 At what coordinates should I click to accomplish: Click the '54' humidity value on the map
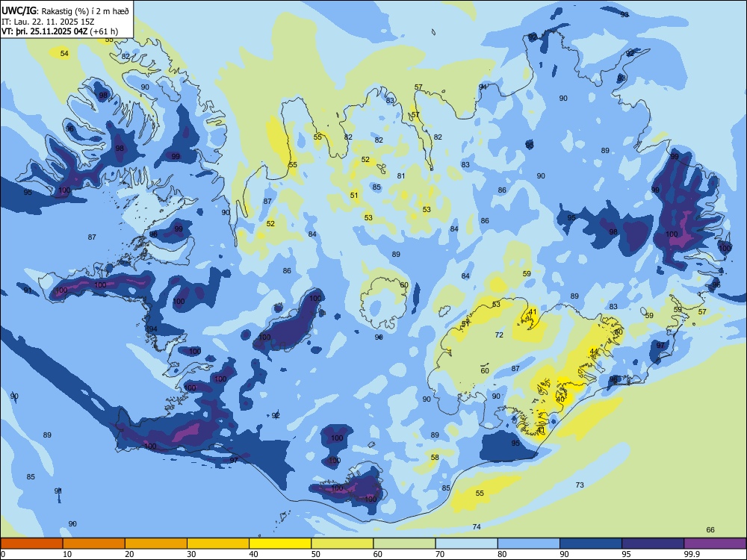point(64,53)
